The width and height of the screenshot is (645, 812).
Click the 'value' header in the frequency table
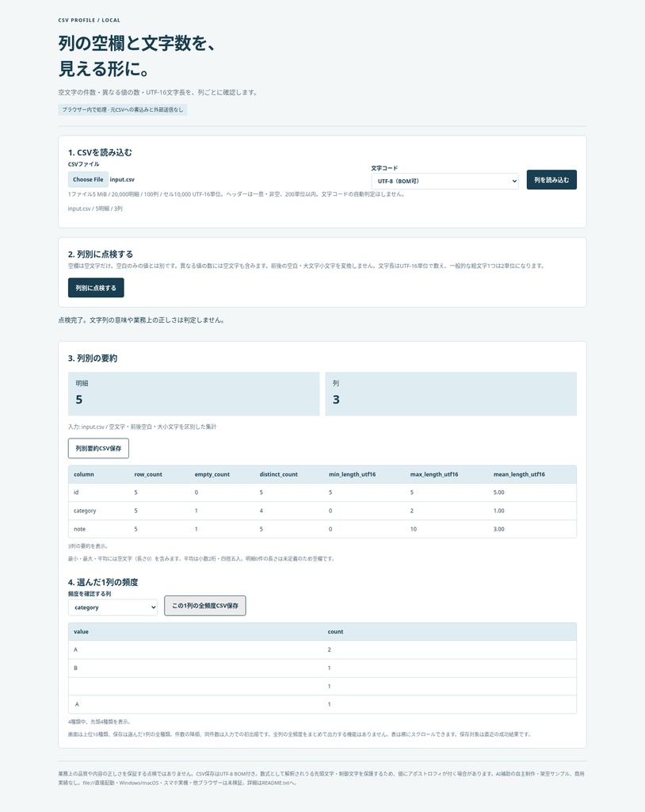(81, 632)
